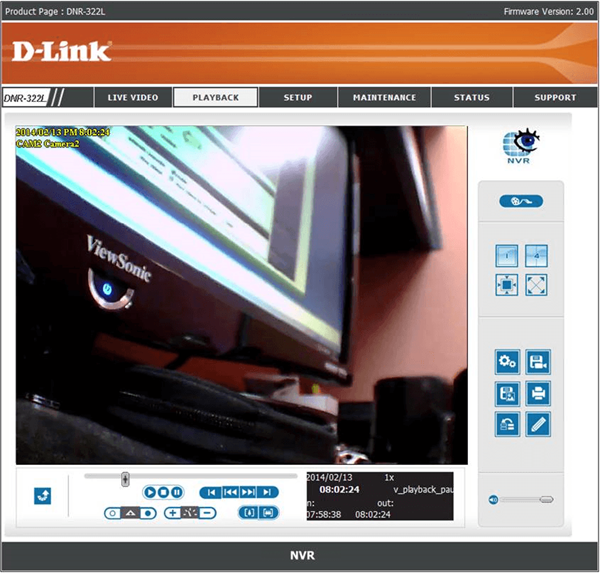
Task: Click the film reel search button
Action: pos(521,201)
